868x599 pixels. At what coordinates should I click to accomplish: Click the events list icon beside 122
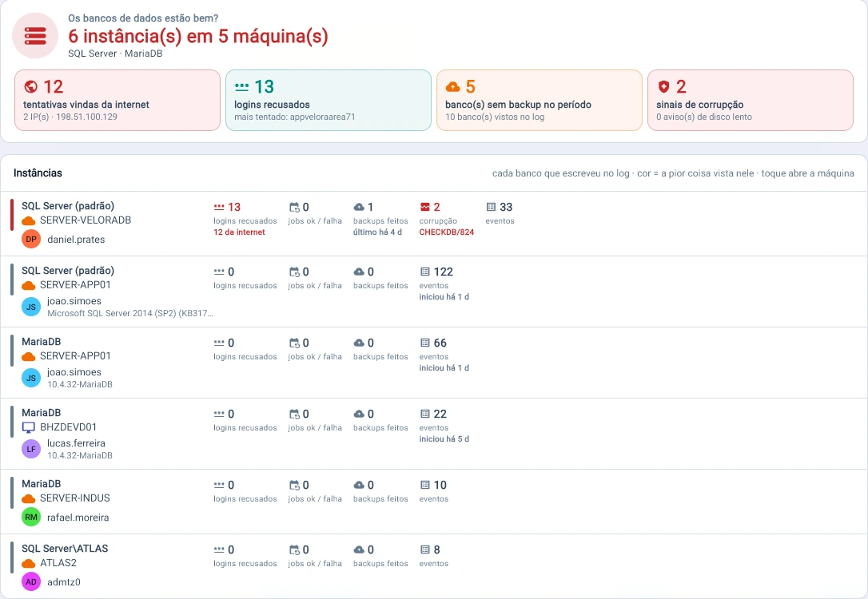[x=424, y=272]
